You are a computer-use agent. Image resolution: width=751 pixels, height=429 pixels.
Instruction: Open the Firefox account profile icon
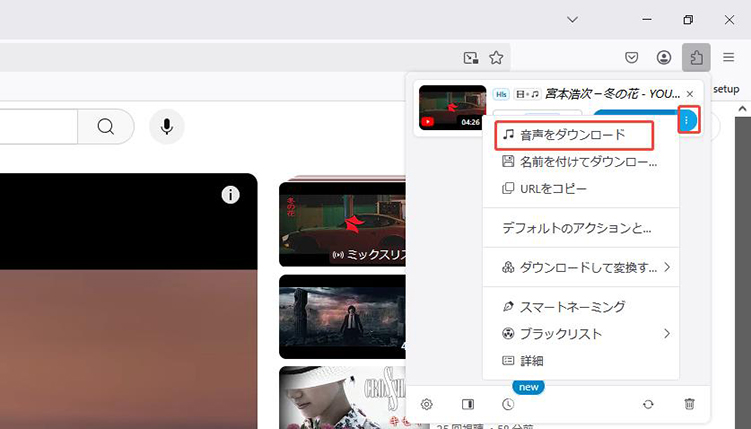click(663, 57)
